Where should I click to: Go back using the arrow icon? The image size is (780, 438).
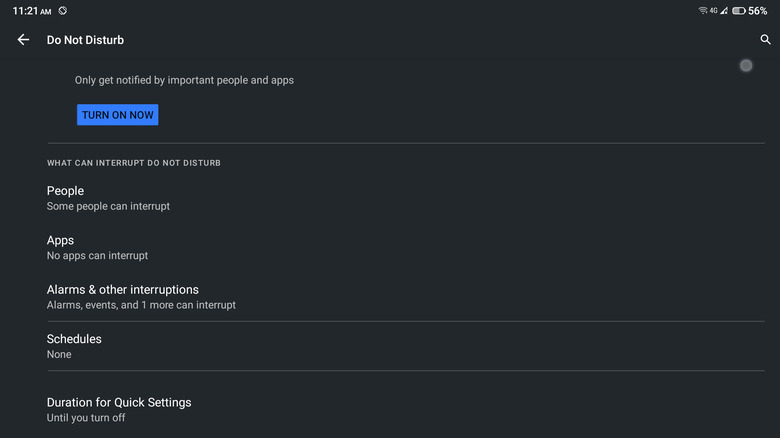click(x=23, y=40)
